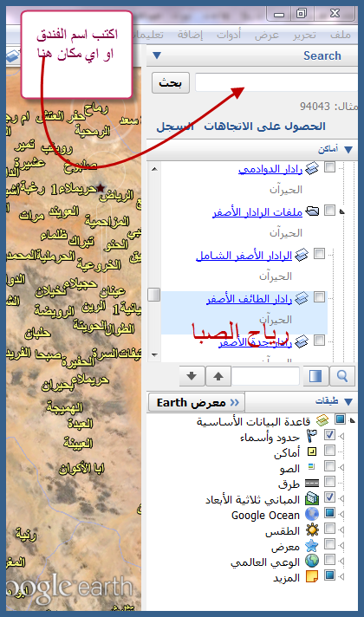
Task: Click the magnifier search places icon
Action: click(342, 377)
